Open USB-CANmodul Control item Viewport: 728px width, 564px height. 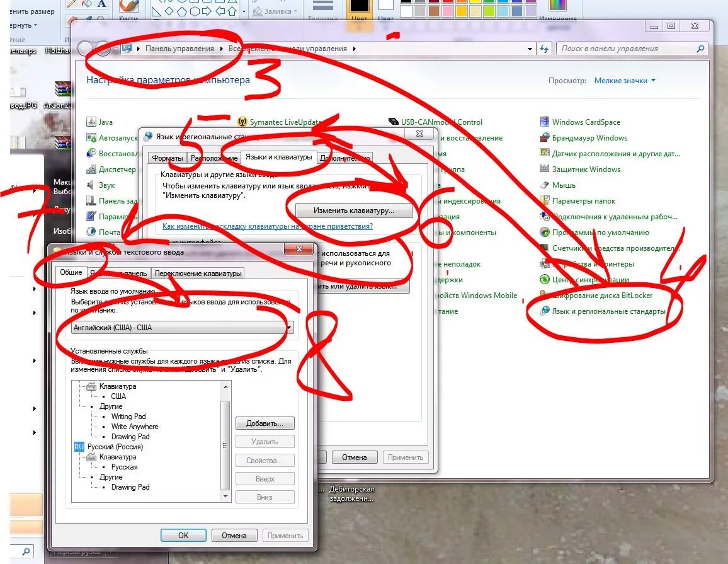(436, 122)
